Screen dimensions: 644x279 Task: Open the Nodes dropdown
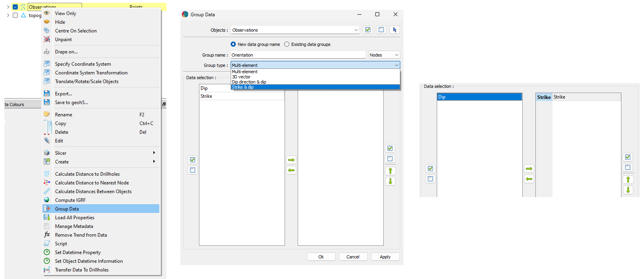coord(384,55)
